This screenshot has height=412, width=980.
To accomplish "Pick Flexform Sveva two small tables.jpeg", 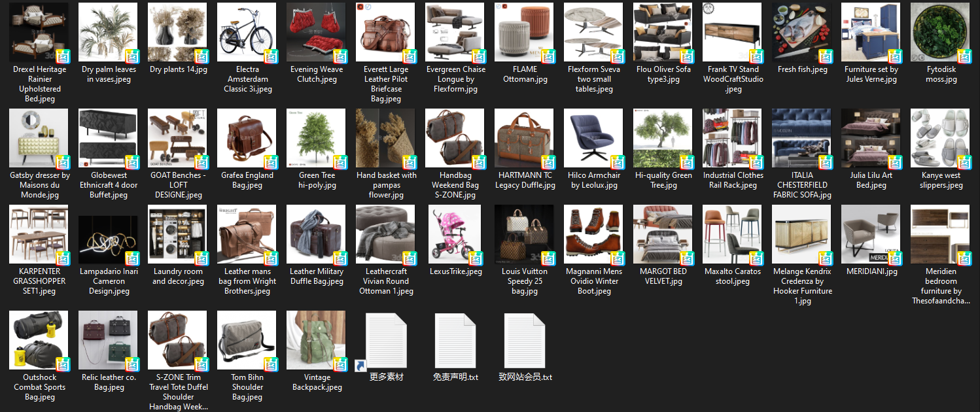I will [x=594, y=32].
